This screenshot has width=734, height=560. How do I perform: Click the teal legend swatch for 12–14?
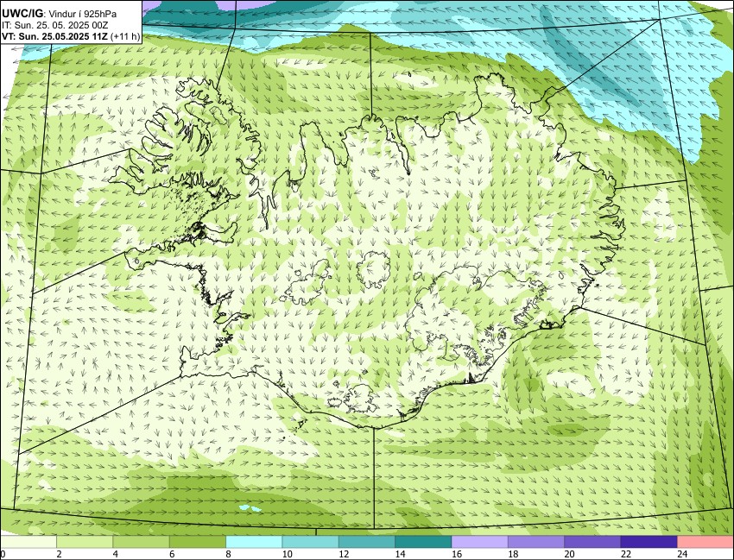pyautogui.click(x=366, y=542)
